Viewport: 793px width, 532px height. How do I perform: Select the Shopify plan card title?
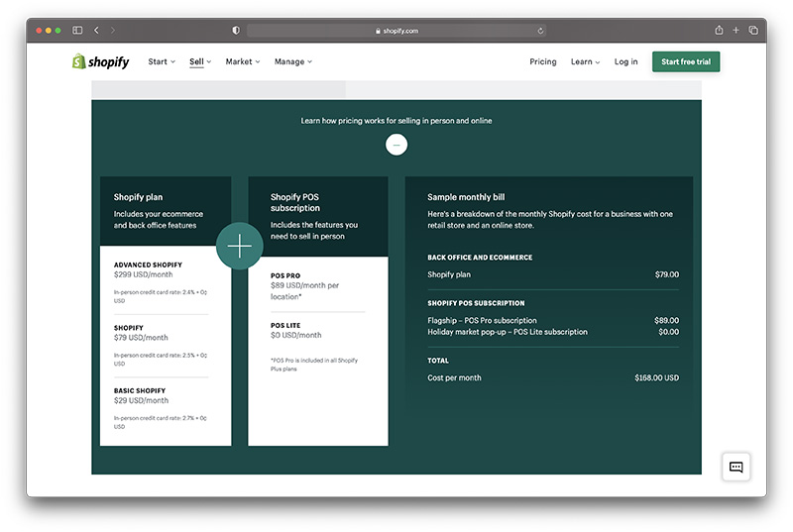click(138, 197)
